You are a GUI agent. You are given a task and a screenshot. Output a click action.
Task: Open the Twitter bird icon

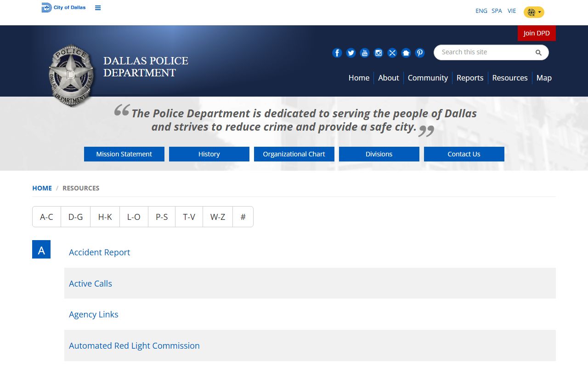pyautogui.click(x=351, y=53)
